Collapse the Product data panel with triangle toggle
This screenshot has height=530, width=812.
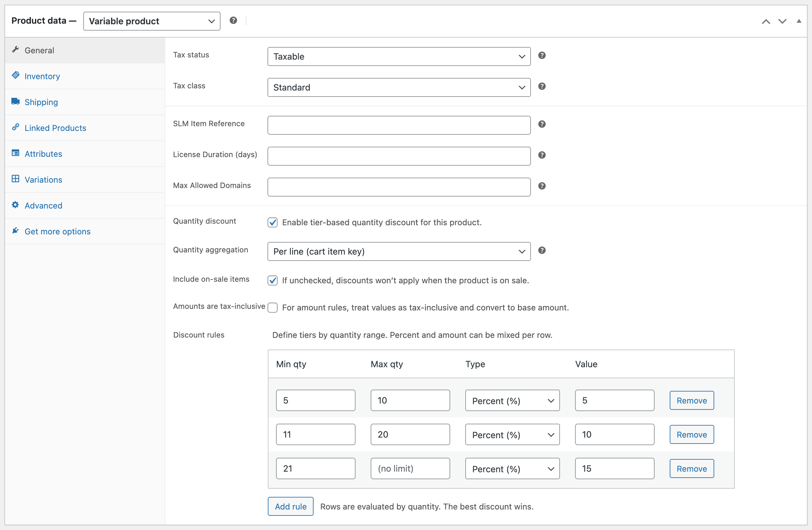[799, 21]
